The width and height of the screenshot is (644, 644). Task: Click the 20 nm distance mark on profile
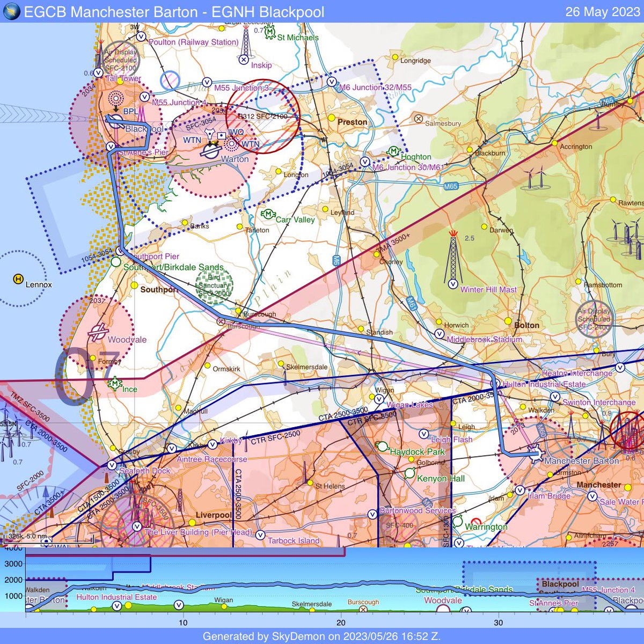click(x=341, y=623)
